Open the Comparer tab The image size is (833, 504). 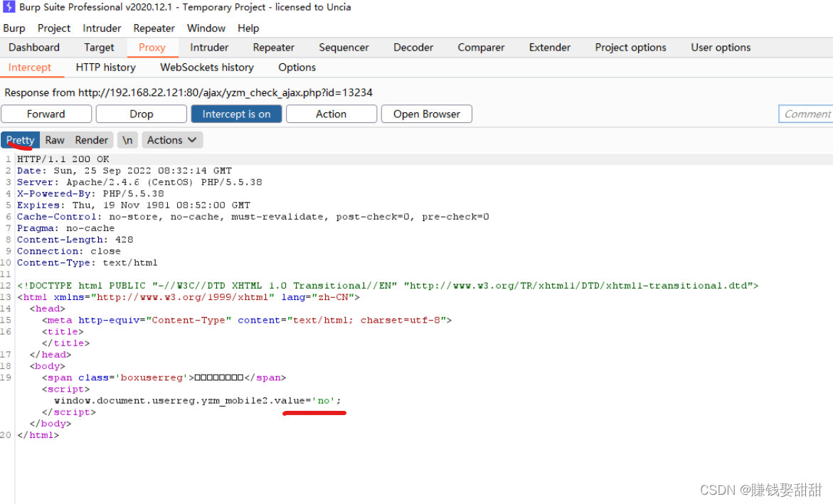(482, 47)
